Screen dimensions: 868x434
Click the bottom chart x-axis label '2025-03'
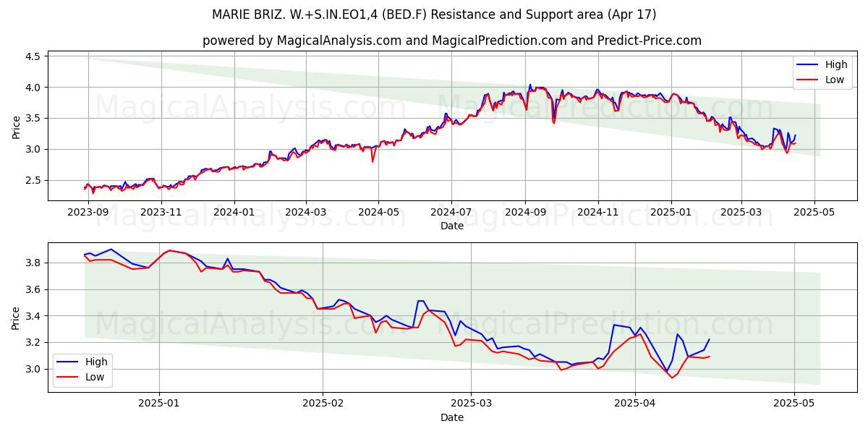[471, 404]
